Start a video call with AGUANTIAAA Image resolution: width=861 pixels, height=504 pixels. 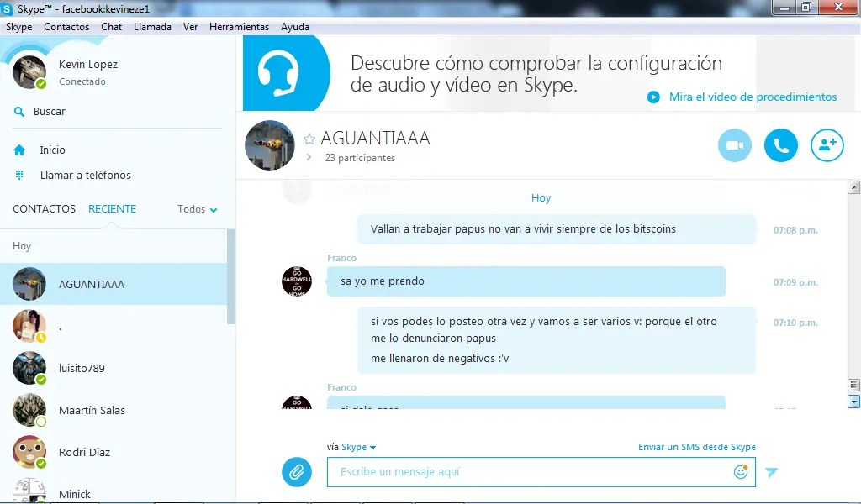(x=734, y=145)
